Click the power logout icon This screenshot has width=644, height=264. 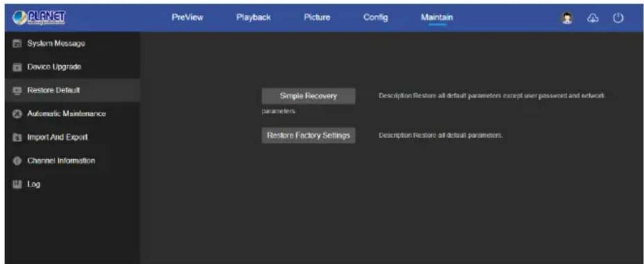(x=618, y=18)
